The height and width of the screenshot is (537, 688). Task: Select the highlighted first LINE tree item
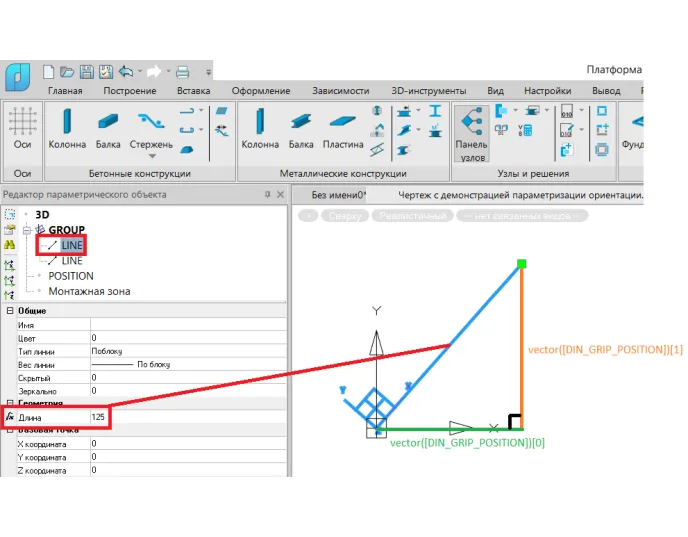tap(72, 245)
